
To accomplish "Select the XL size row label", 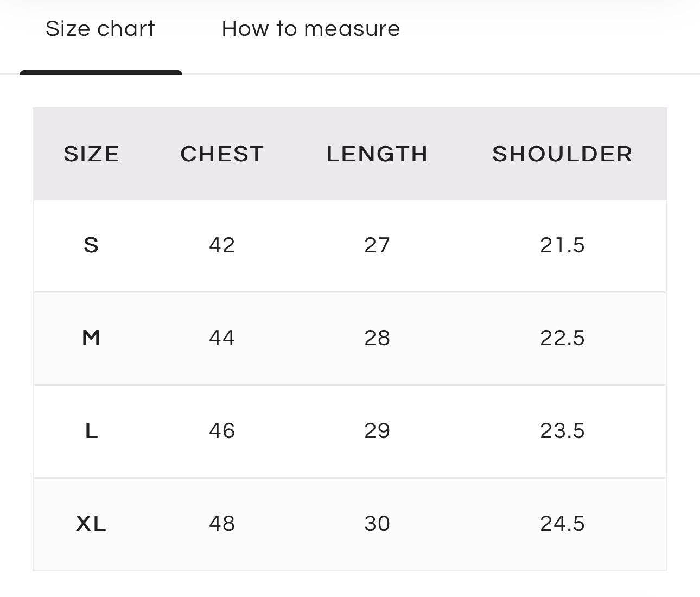I will 91,524.
